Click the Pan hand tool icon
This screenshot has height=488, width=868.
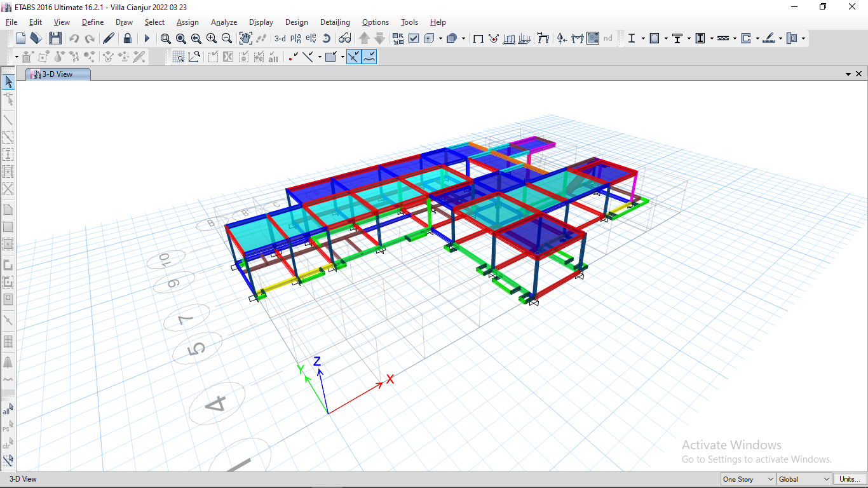pyautogui.click(x=245, y=38)
